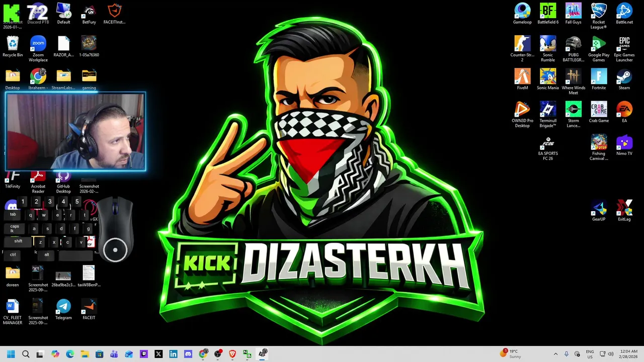Select the Storm Lancer game icon
644x362 pixels.
[x=573, y=115]
